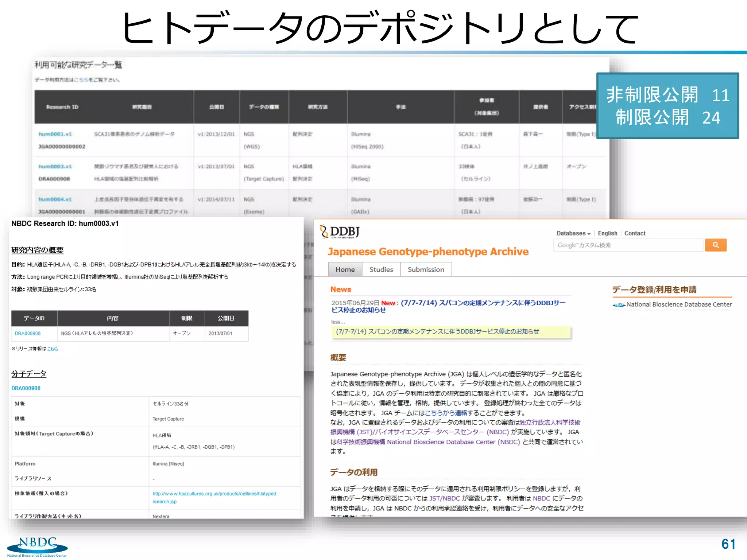Click the 非制限公開 11 summary box
The width and height of the screenshot is (747, 560).
pyautogui.click(x=668, y=106)
